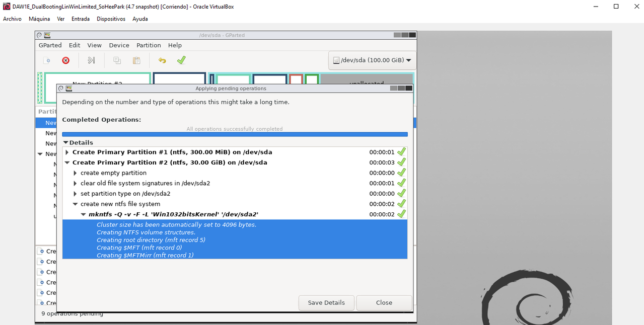Viewport: 644px width, 325px height.
Task: Open VirtualBox Ayuda menu
Action: point(140,19)
